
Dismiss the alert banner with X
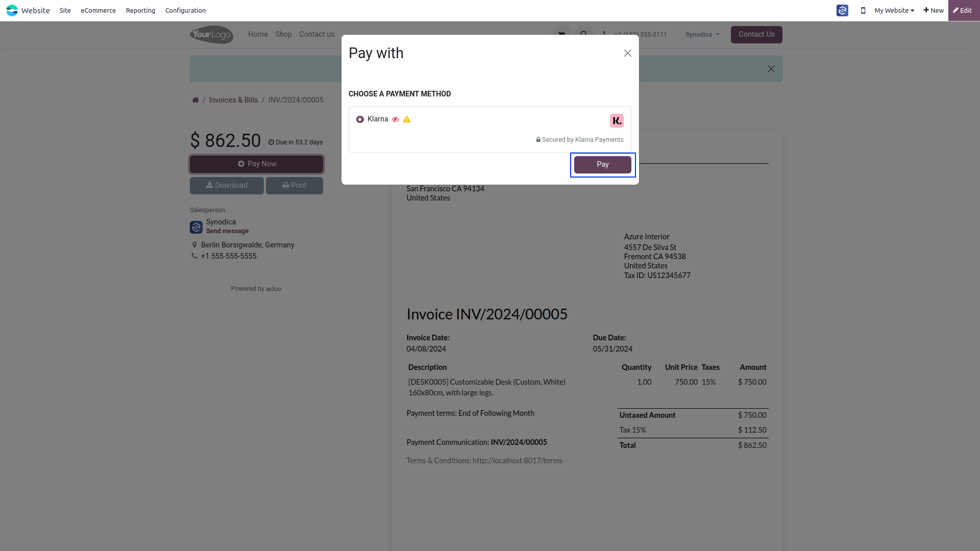tap(771, 69)
